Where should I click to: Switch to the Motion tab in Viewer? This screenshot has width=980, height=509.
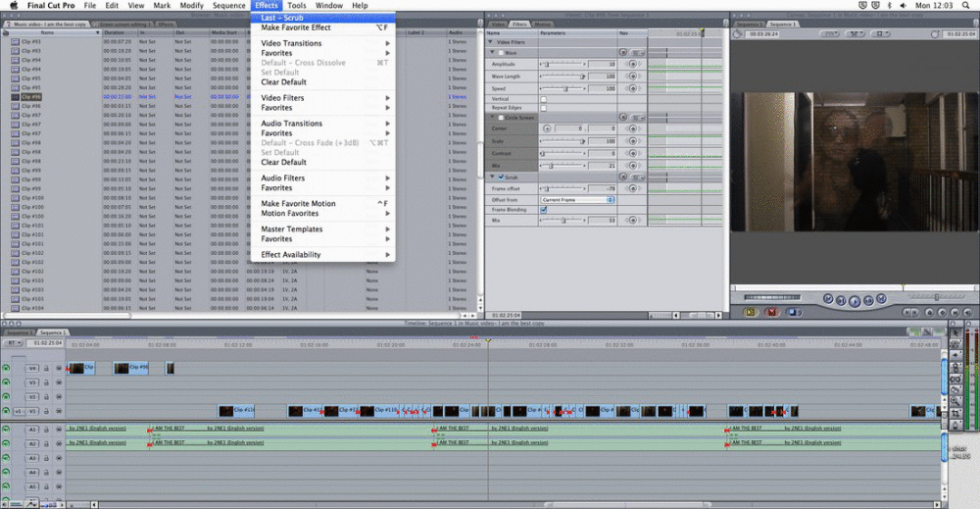(541, 24)
